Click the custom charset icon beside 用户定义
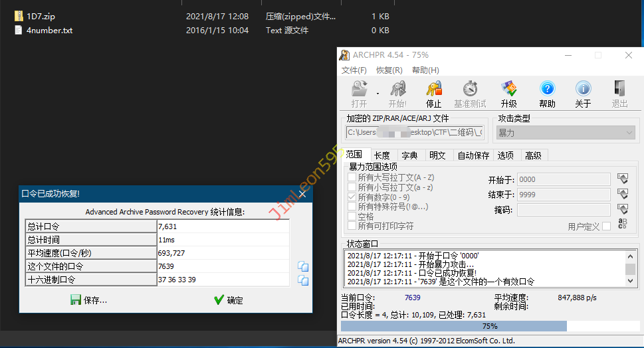This screenshot has height=348, width=644. tap(623, 224)
